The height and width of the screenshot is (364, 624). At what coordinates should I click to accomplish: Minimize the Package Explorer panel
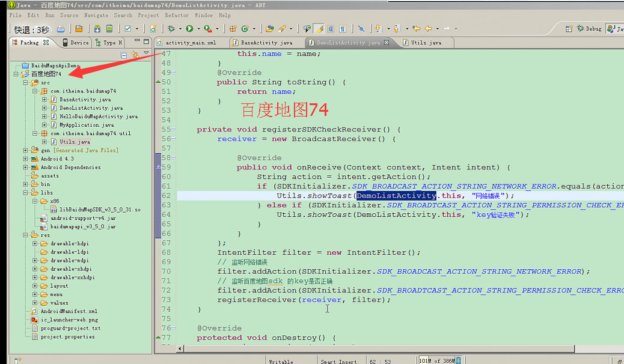click(137, 41)
